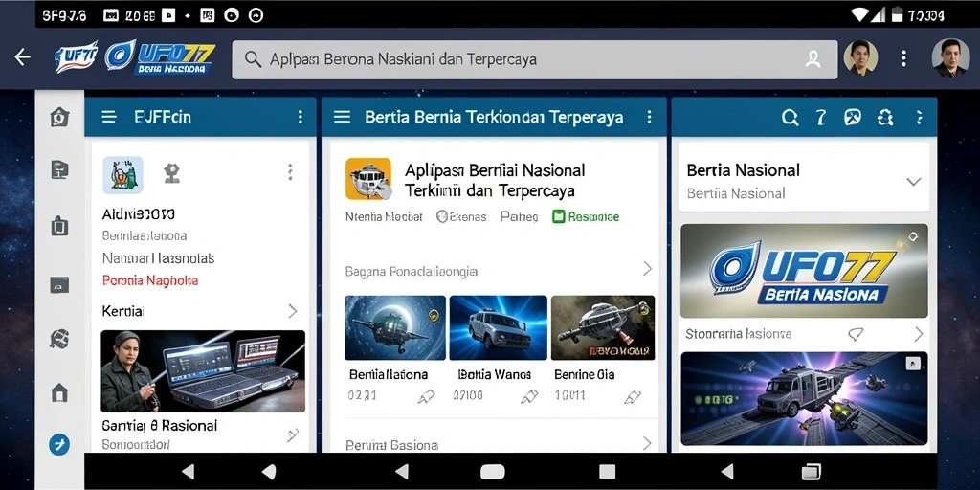Click the blue app icon in the Aldms3013 card
This screenshot has height=490, width=980.
[x=122, y=174]
